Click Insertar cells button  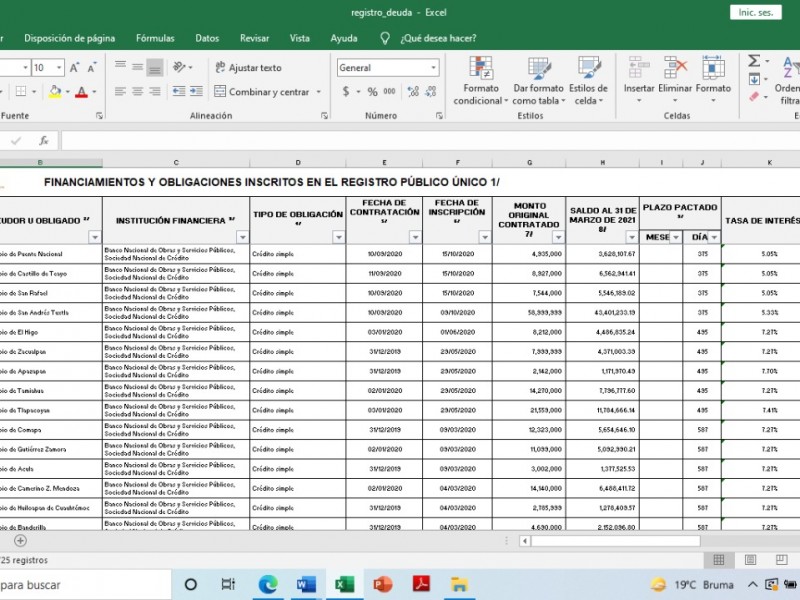[x=639, y=80]
